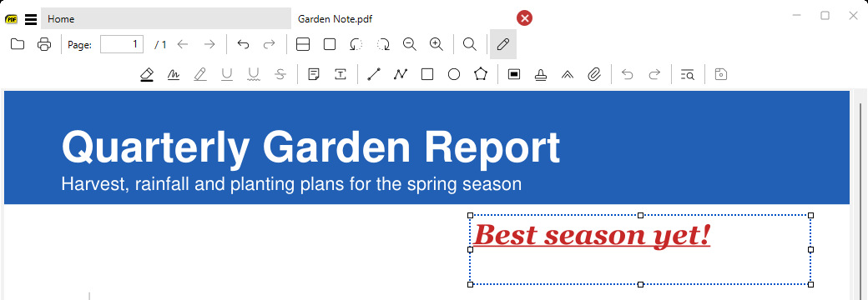Image resolution: width=868 pixels, height=300 pixels.
Task: Select the freehand ink signature tool
Action: coord(174,75)
